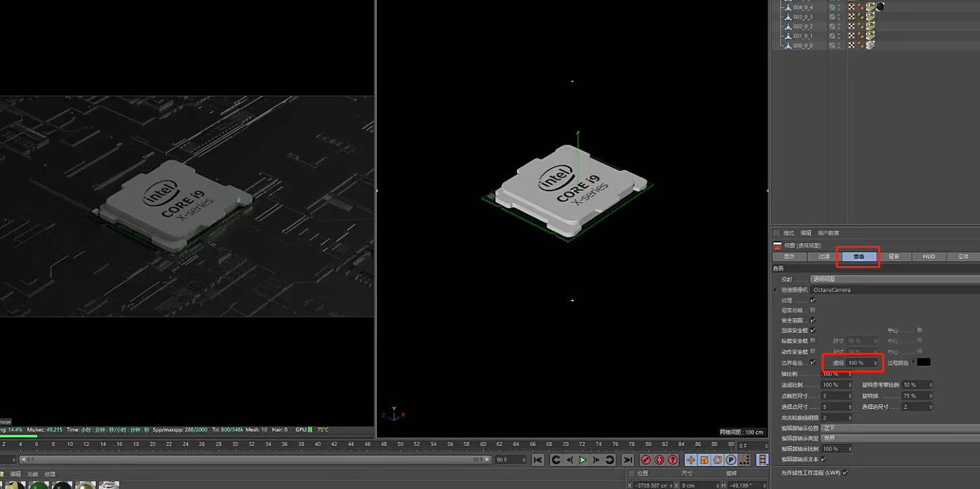Image resolution: width=980 pixels, height=489 pixels.
Task: Toggle visibility dots for object 001_0_1
Action: coord(840,36)
